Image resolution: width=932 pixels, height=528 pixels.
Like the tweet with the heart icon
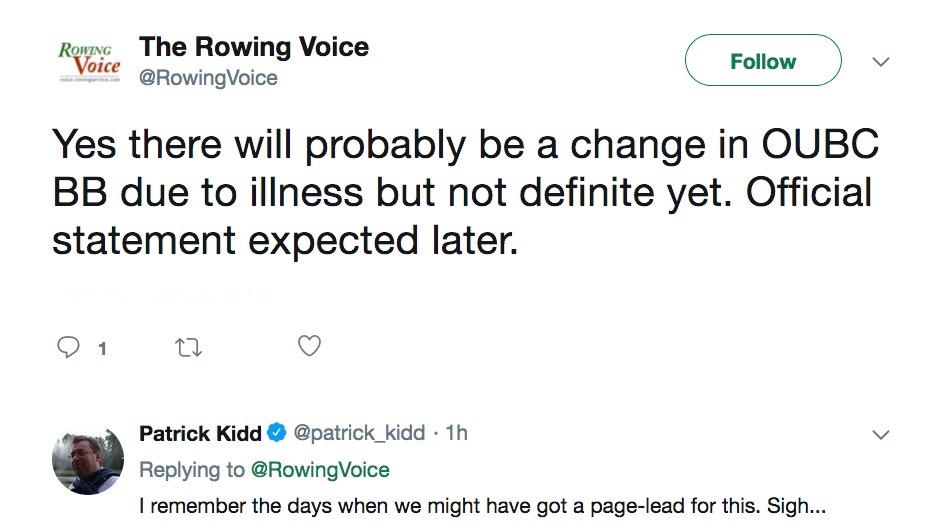click(x=310, y=346)
